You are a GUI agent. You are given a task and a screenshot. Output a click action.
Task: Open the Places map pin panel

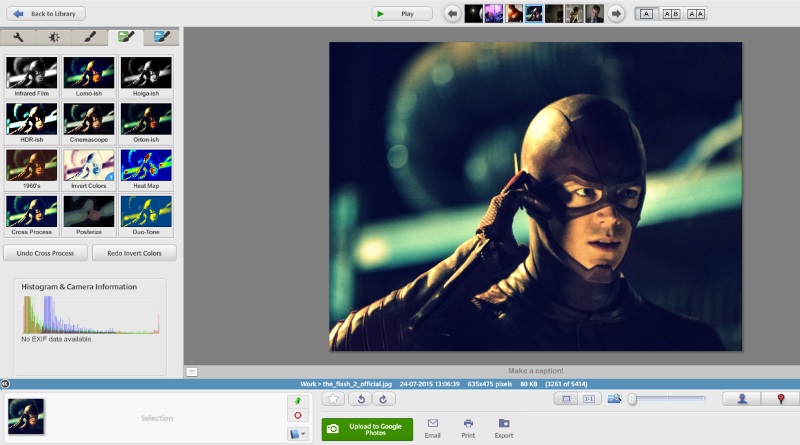[x=781, y=399]
